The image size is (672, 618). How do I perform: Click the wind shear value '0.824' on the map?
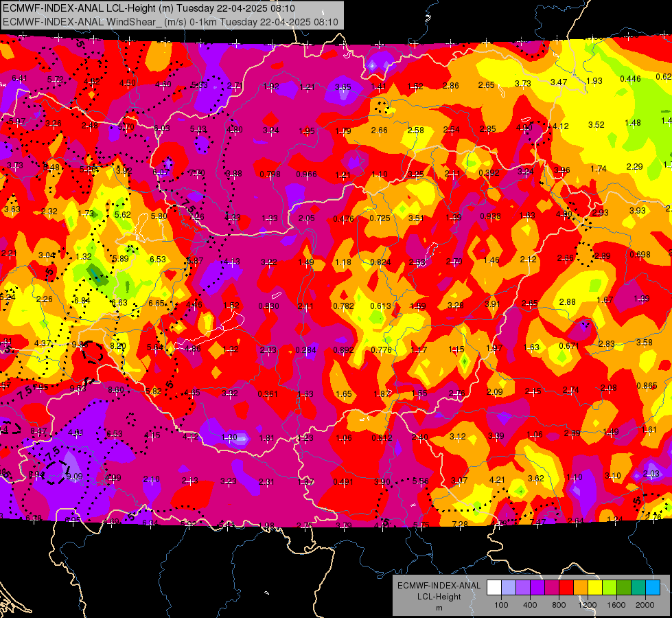click(380, 262)
